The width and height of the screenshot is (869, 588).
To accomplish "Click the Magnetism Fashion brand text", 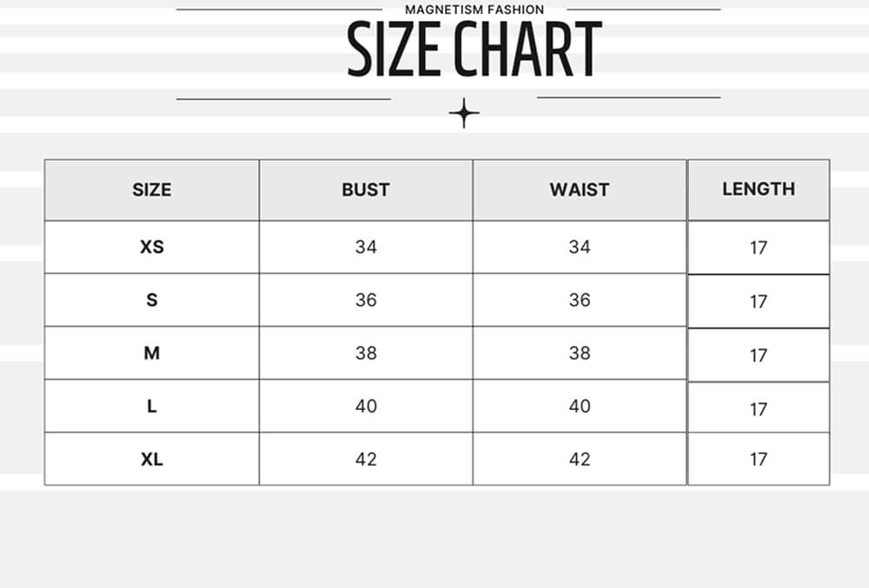I will click(x=474, y=10).
